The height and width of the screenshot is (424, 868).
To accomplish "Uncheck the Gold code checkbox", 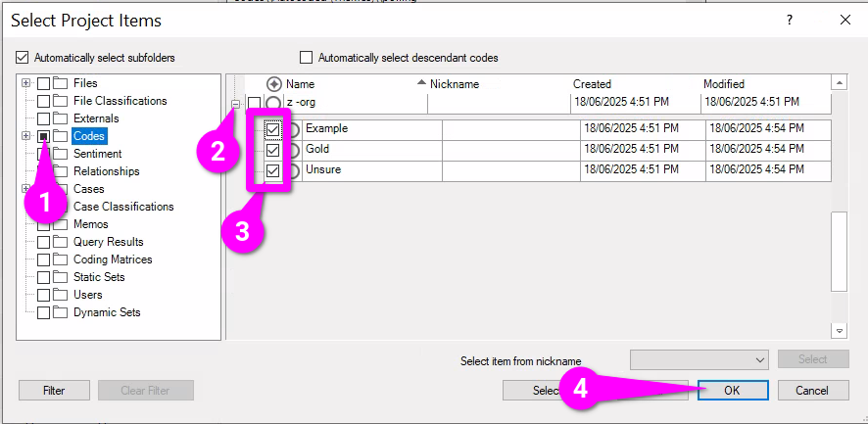I will (x=273, y=151).
